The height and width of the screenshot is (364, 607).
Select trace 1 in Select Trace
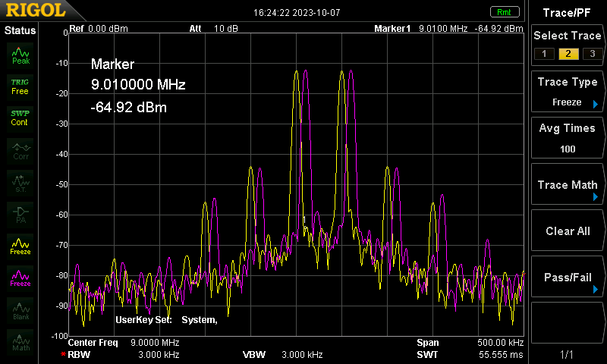coord(543,53)
